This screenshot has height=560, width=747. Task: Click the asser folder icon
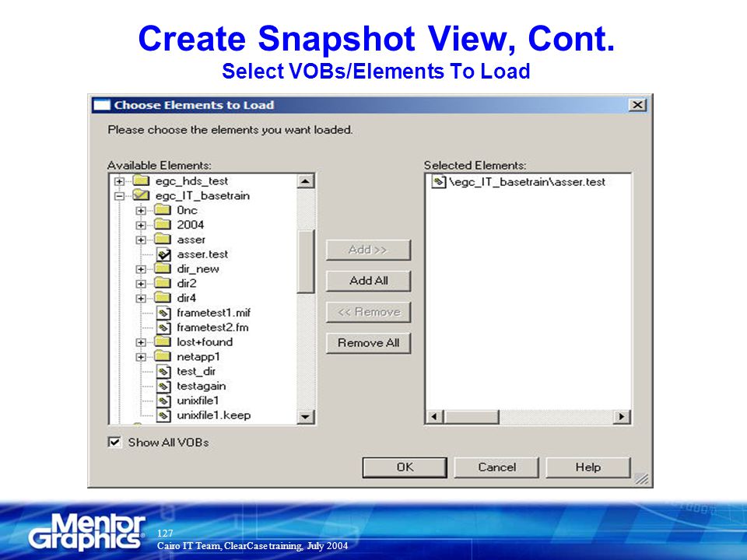coord(163,239)
